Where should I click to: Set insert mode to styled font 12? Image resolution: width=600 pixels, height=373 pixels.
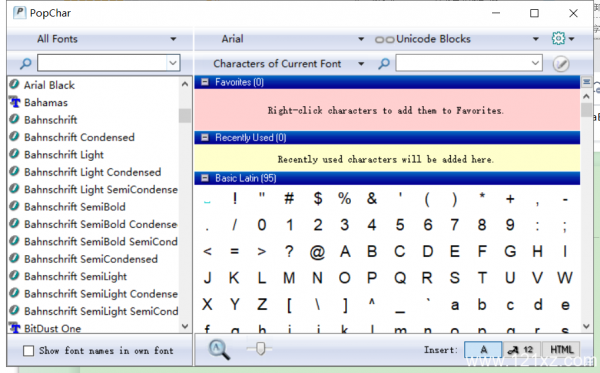(x=522, y=350)
